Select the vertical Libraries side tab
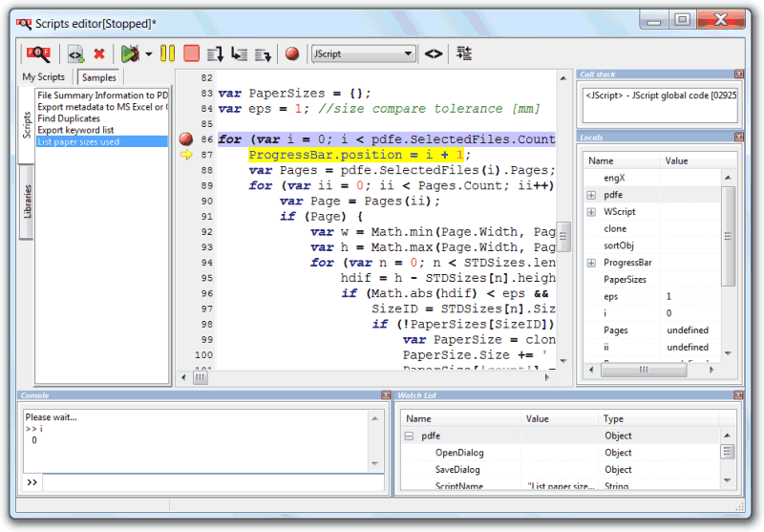Screen dimensions: 764x532 [27, 202]
